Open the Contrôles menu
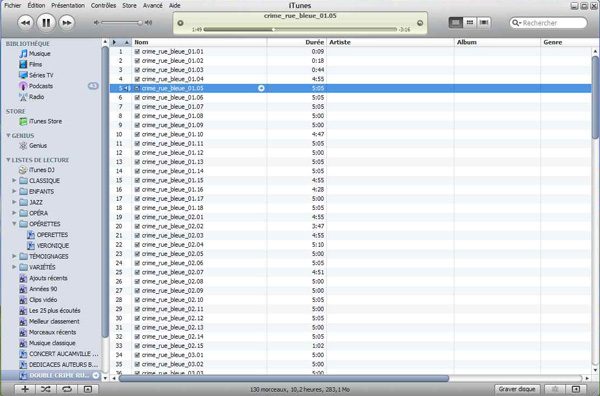The width and height of the screenshot is (600, 396). [x=103, y=5]
